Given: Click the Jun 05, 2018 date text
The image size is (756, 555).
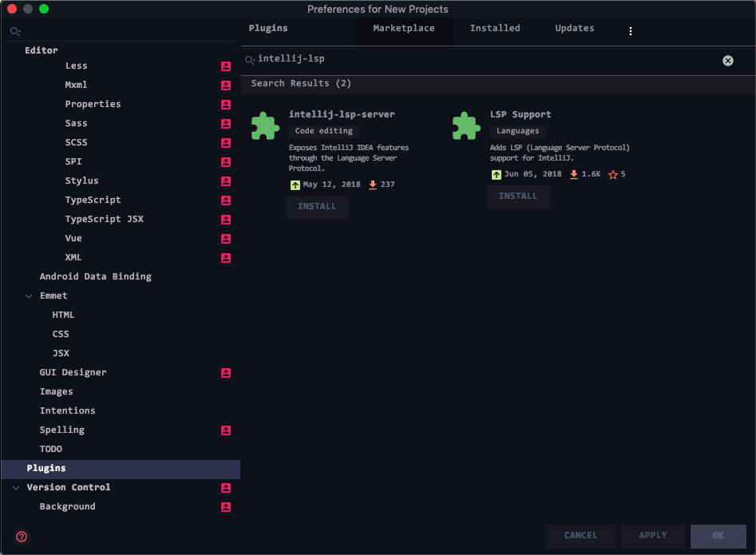Looking at the screenshot, I should pyautogui.click(x=532, y=175).
